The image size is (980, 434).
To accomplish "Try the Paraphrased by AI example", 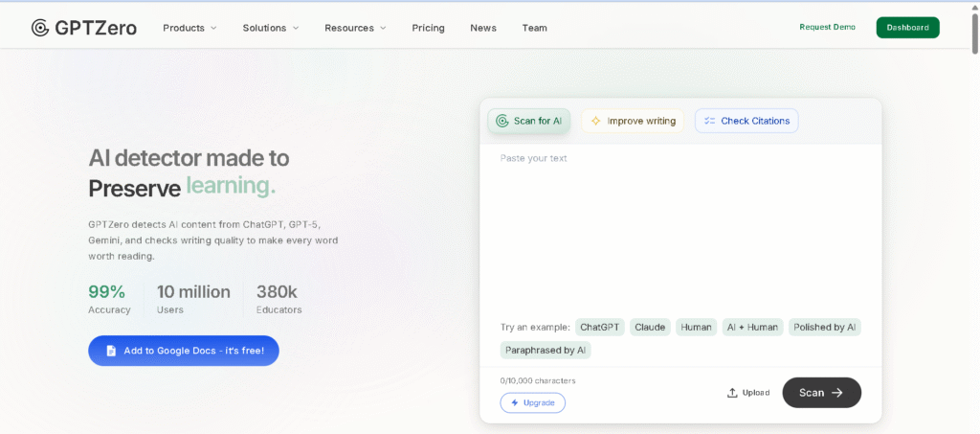I will pyautogui.click(x=546, y=351).
